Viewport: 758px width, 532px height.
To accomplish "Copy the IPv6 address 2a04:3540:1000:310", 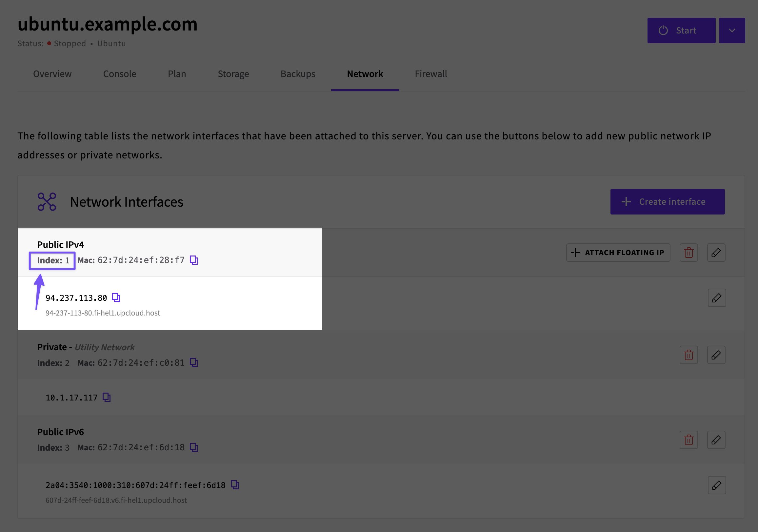I will pyautogui.click(x=234, y=485).
